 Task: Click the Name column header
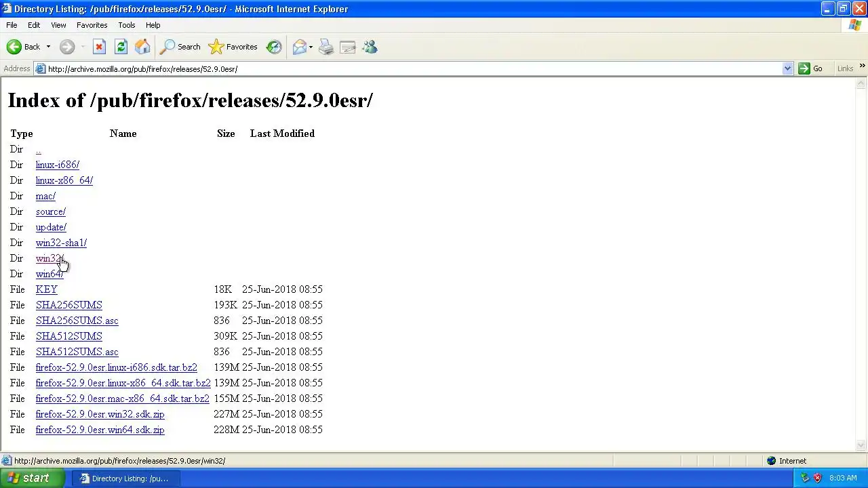[123, 134]
